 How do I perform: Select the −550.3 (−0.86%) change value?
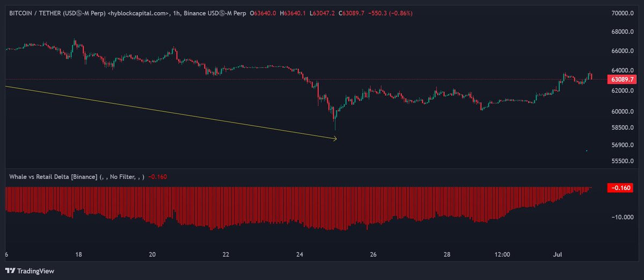pos(390,12)
